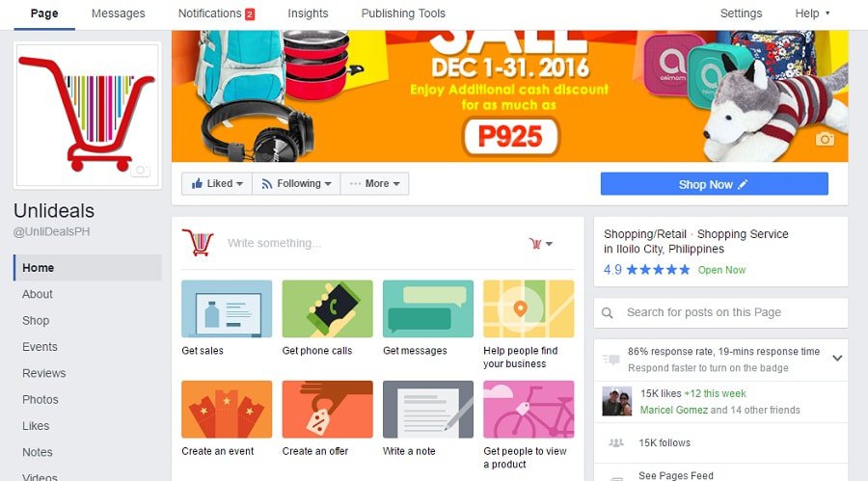
Task: Select the Get phone calls tile
Action: click(x=327, y=318)
